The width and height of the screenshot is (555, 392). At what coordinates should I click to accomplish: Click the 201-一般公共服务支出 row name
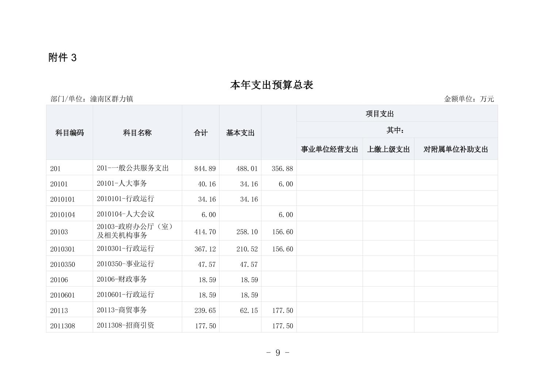[133, 168]
